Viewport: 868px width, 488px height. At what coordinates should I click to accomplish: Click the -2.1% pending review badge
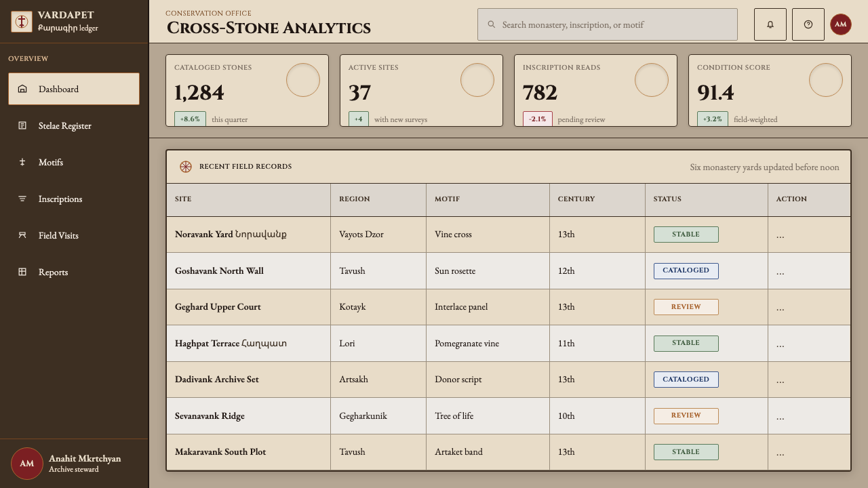538,119
